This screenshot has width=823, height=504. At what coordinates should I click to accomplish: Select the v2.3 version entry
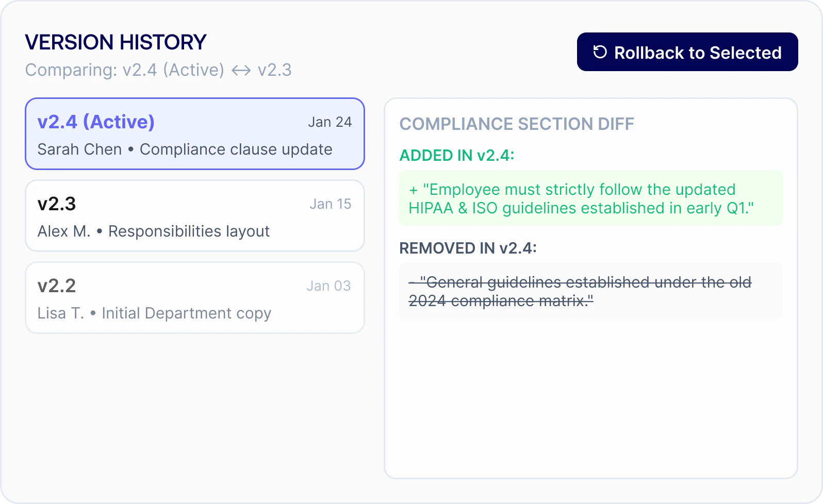[195, 216]
